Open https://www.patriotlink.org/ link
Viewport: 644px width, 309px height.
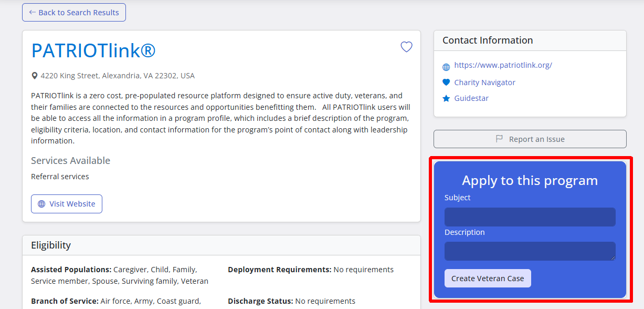pos(503,65)
